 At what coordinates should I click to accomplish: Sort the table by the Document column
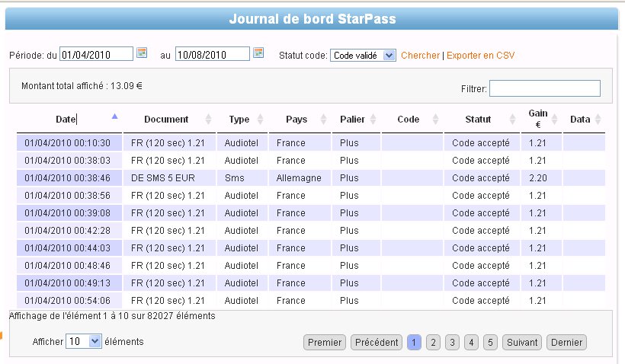pyautogui.click(x=169, y=119)
